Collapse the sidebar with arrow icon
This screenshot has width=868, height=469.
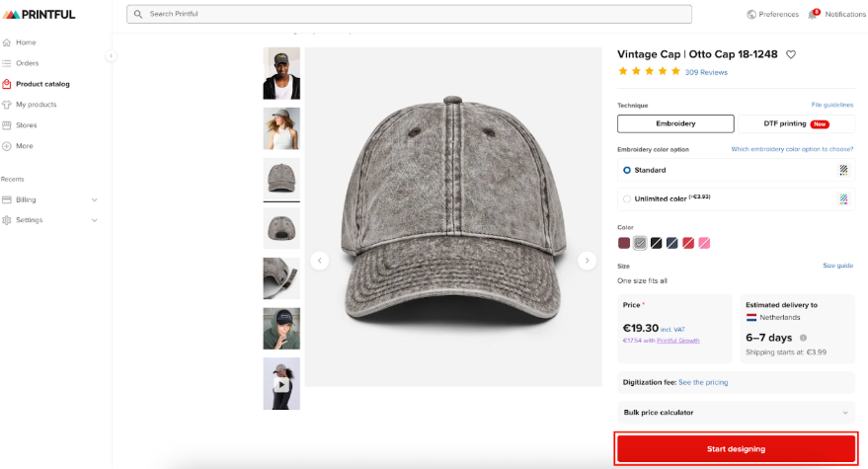click(111, 56)
